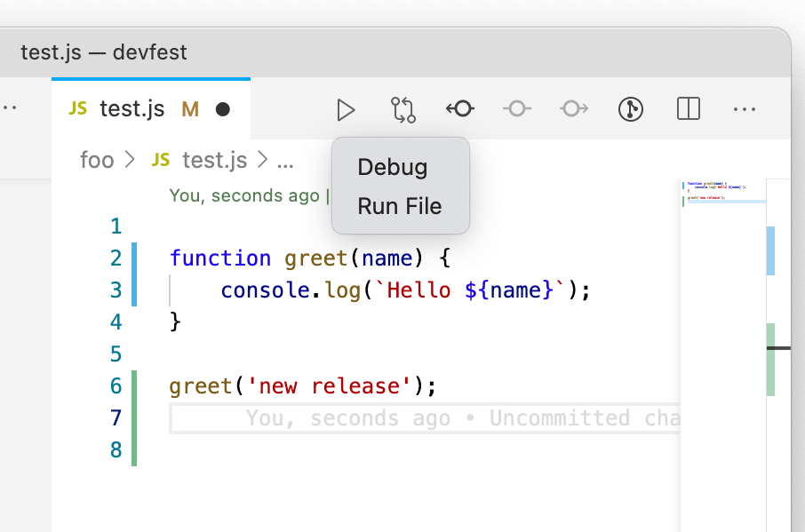Expand the foo folder breadcrumb
Viewport: 805px width, 532px height.
pos(97,160)
